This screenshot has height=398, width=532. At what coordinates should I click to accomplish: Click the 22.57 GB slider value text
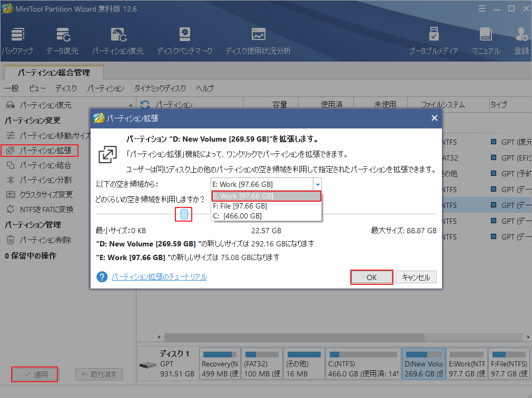click(x=267, y=231)
